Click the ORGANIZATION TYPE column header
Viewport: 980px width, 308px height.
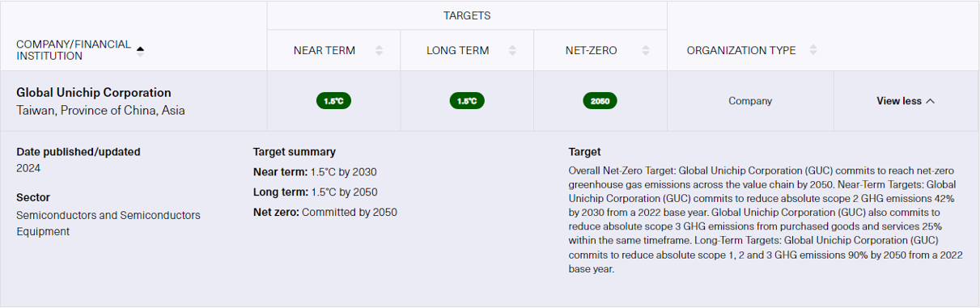[741, 51]
